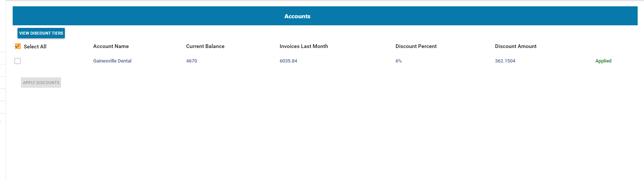Click the Accounts panel header title
The height and width of the screenshot is (179, 644).
[297, 16]
